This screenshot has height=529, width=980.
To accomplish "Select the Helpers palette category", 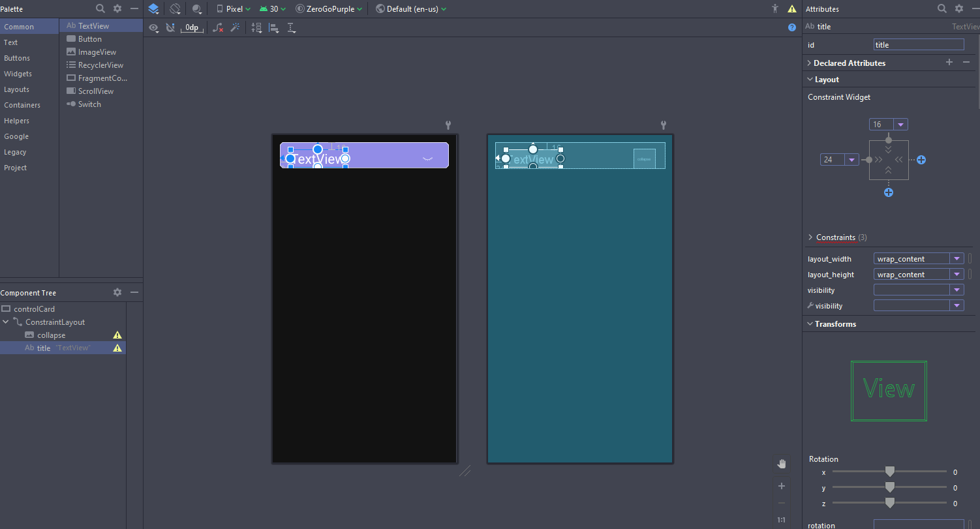I will (x=29, y=121).
